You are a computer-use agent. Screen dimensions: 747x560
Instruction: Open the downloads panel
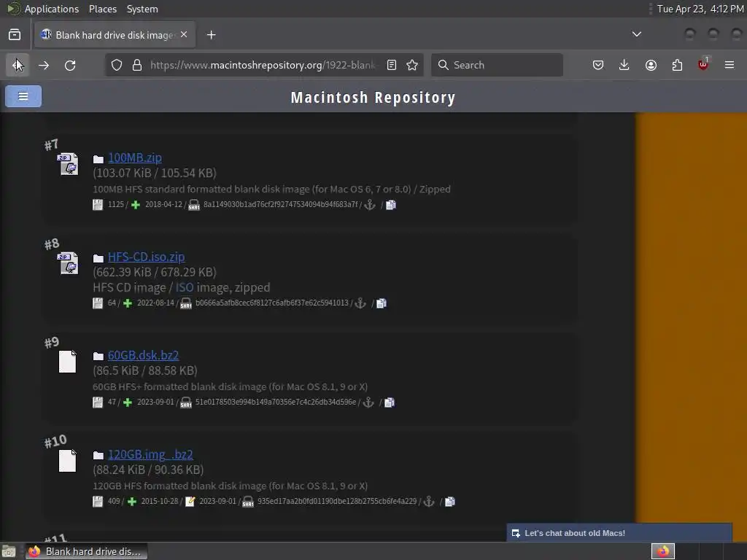[x=624, y=65]
